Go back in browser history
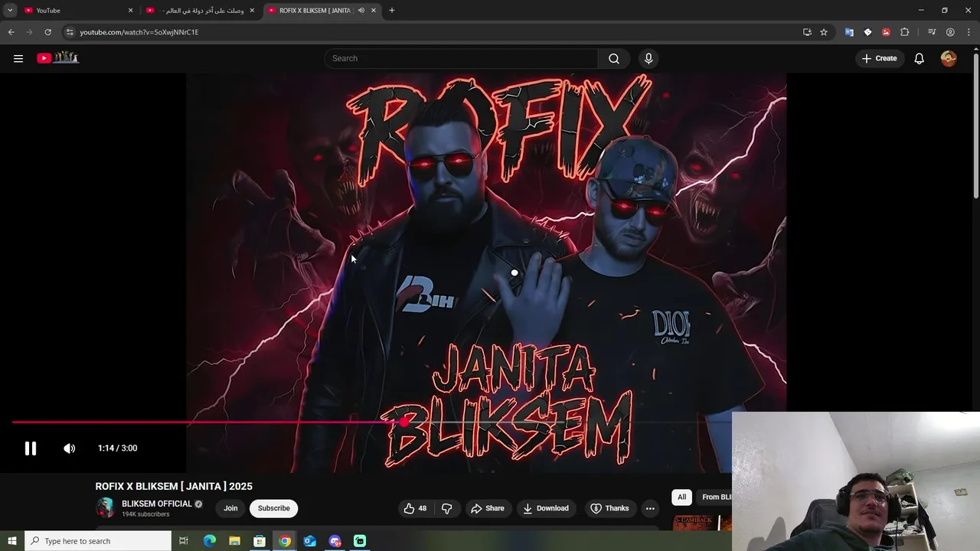 [11, 32]
